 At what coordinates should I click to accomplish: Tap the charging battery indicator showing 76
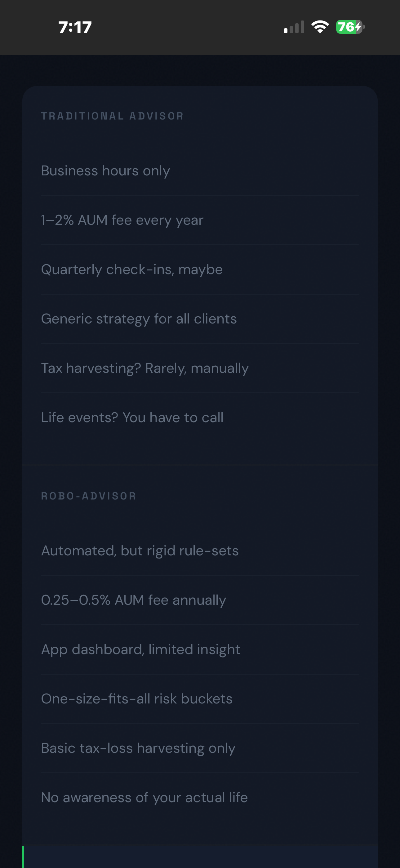coord(349,28)
